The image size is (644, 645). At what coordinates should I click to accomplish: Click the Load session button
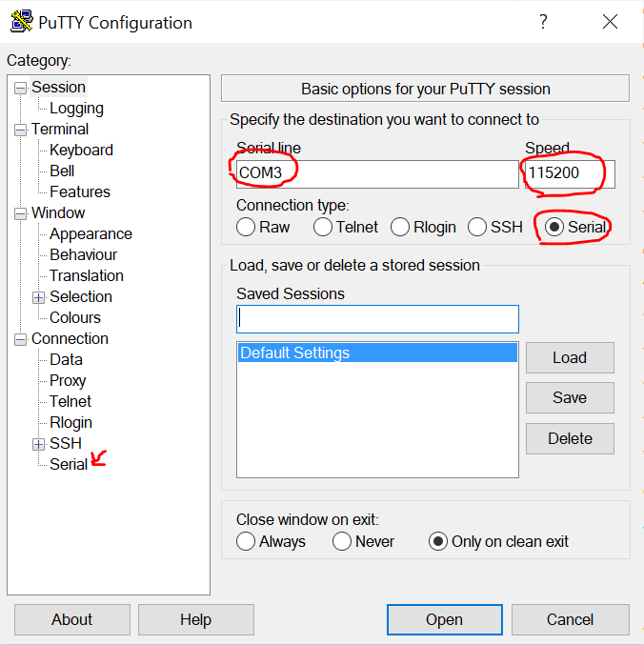pos(570,357)
